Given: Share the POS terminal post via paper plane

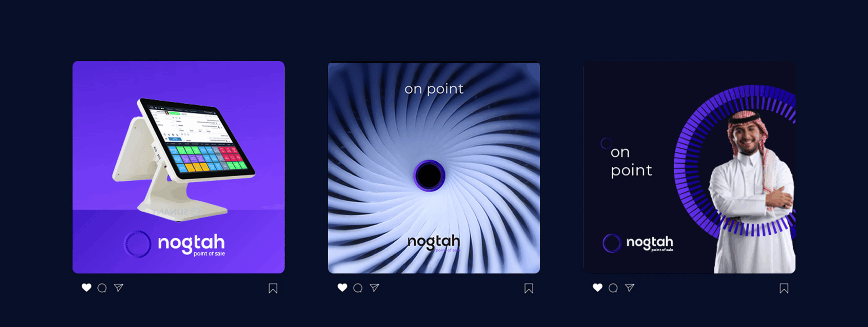Looking at the screenshot, I should coord(118,288).
